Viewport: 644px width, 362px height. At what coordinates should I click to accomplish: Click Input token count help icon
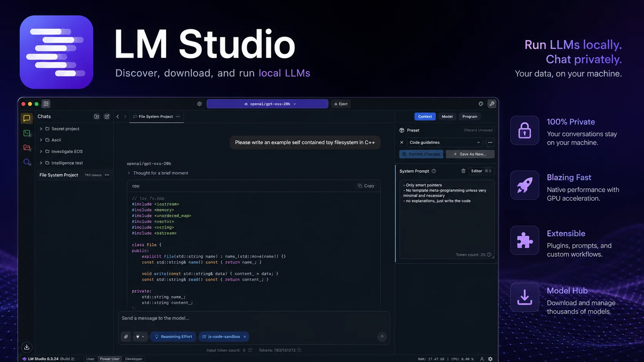(x=250, y=350)
